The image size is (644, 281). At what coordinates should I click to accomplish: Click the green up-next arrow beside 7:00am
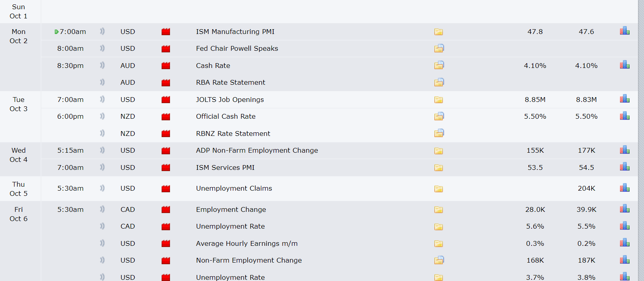(56, 32)
